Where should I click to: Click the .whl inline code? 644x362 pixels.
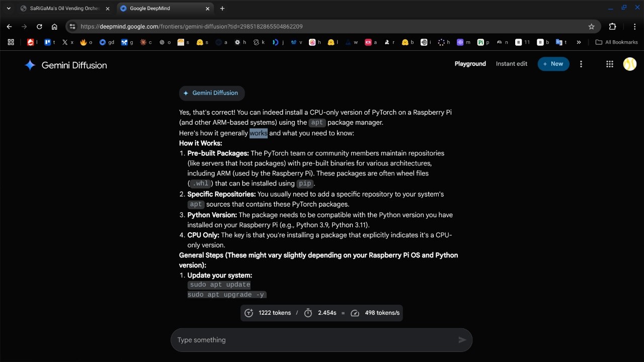pos(200,184)
